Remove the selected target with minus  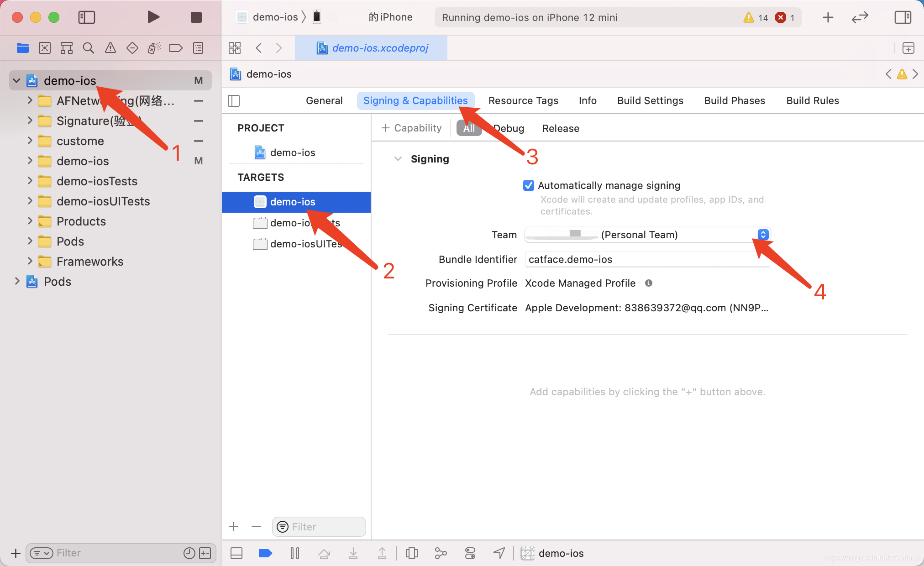(x=257, y=527)
